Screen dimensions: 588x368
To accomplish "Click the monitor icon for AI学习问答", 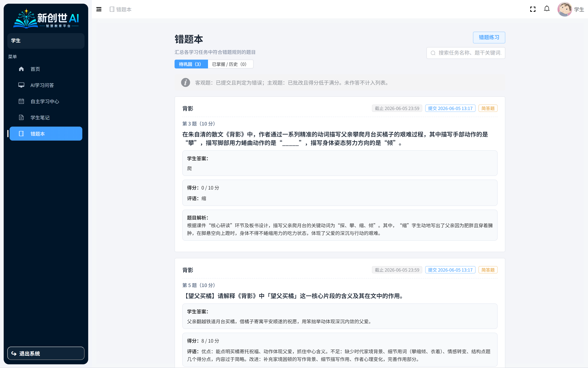I will pyautogui.click(x=21, y=85).
